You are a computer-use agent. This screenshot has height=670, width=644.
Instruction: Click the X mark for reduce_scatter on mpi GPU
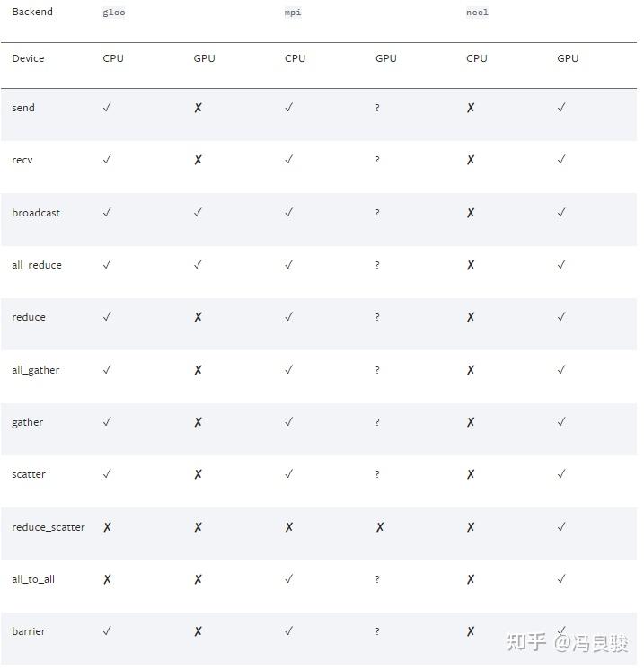point(380,528)
